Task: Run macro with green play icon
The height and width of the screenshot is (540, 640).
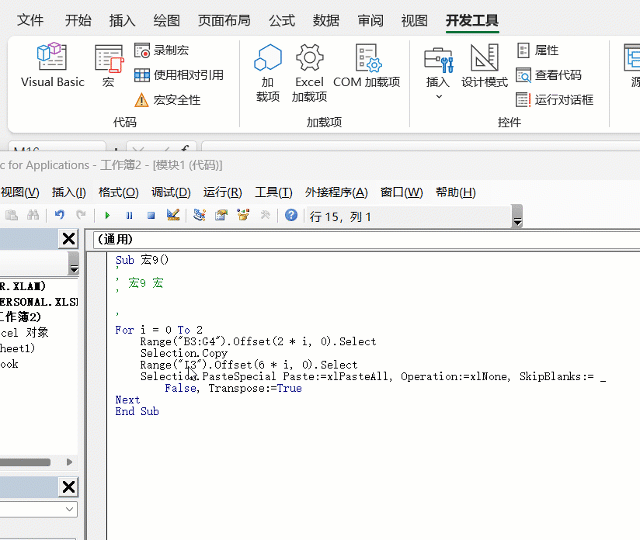Action: 108,215
